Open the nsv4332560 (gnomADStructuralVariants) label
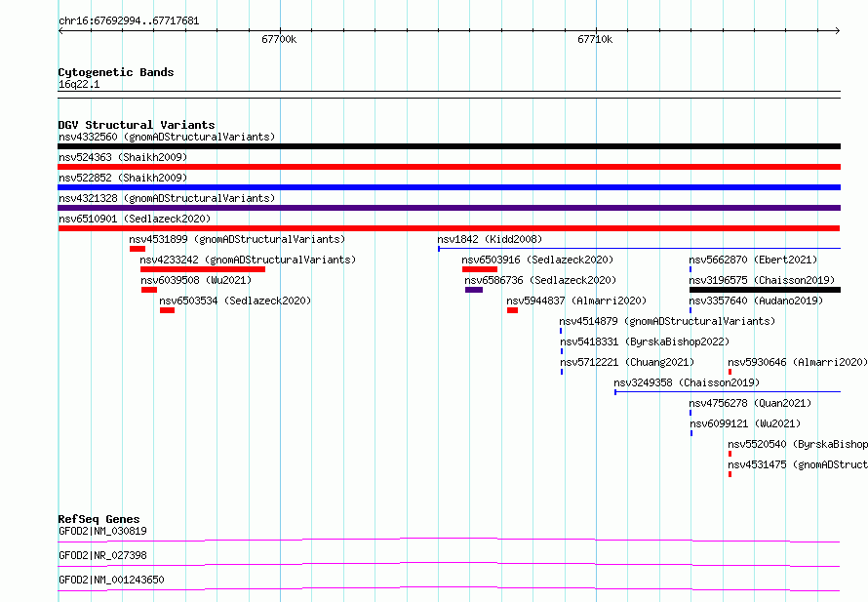Viewport: 868px width, 602px height. tap(167, 137)
